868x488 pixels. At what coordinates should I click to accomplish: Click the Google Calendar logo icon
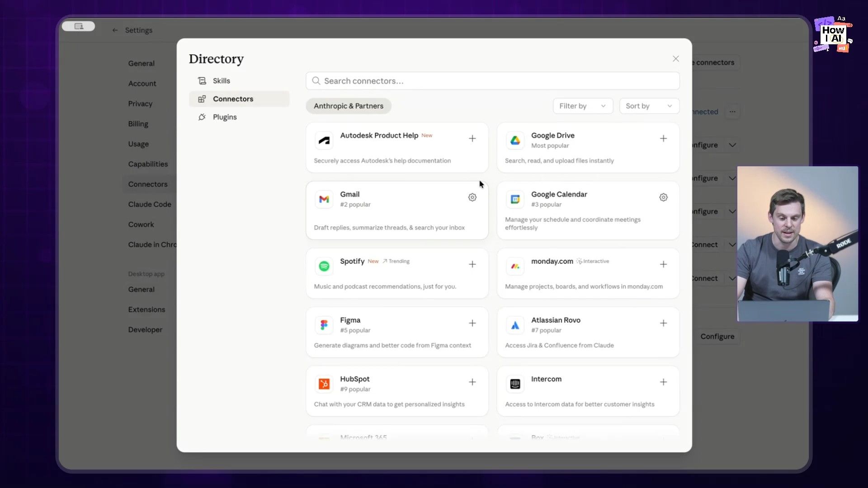tap(515, 199)
